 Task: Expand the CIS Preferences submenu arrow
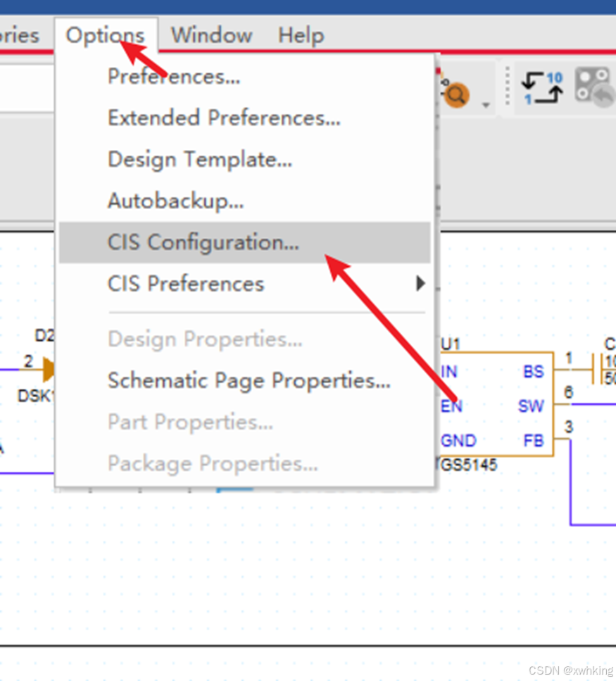420,283
